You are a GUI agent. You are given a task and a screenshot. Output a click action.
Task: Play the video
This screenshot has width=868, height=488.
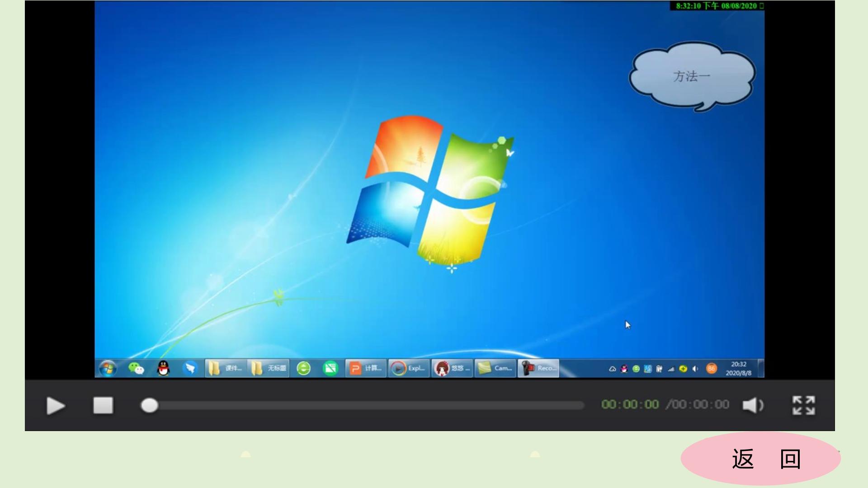click(56, 406)
